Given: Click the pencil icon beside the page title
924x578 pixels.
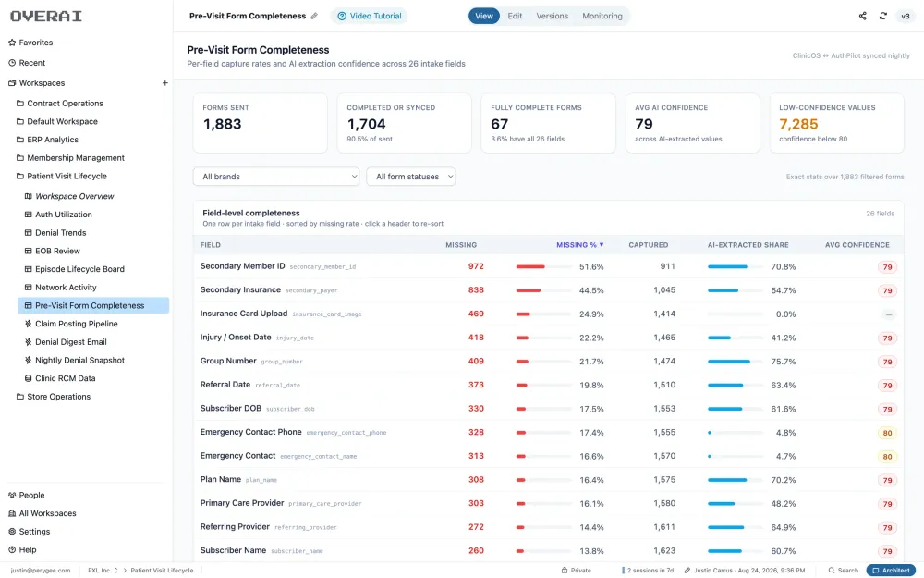Looking at the screenshot, I should pyautogui.click(x=314, y=16).
